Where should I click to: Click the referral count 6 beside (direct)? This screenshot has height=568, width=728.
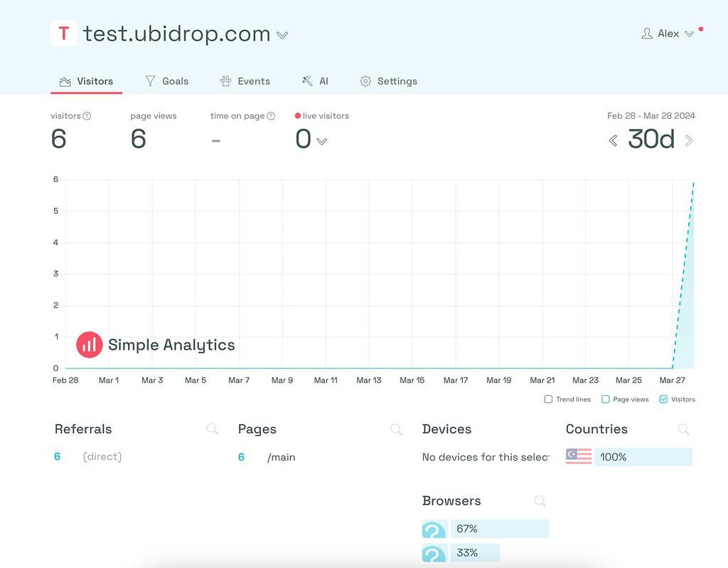coord(57,456)
